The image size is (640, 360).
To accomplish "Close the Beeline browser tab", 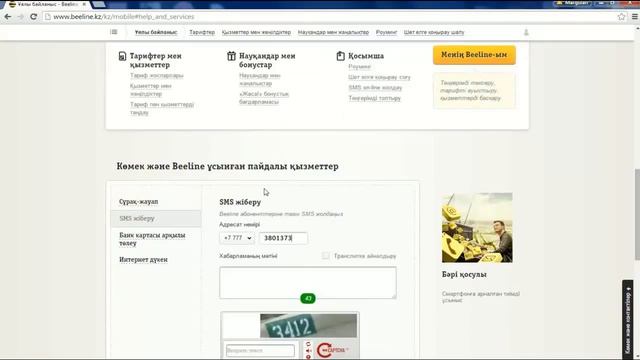I will [x=84, y=4].
